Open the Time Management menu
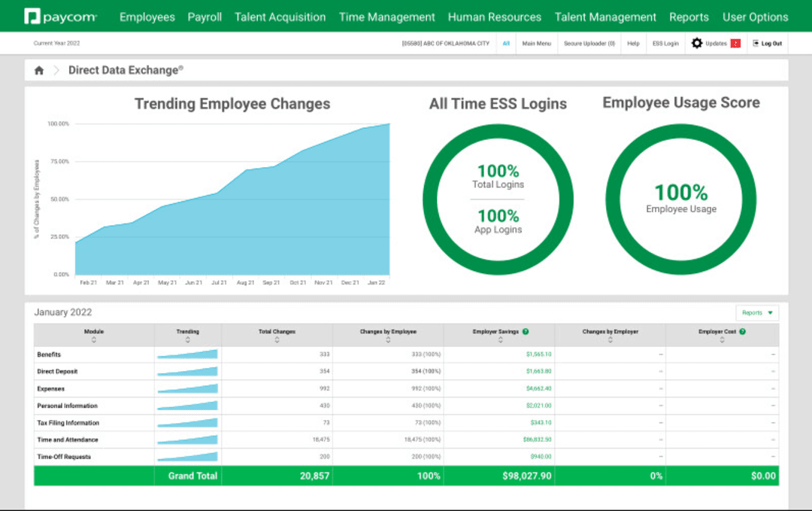The width and height of the screenshot is (812, 511). (x=386, y=16)
